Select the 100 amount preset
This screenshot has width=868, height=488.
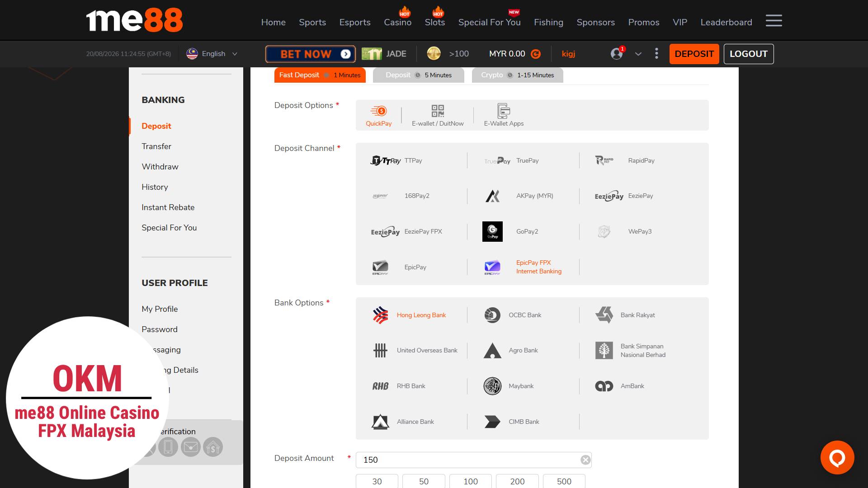pos(471,481)
